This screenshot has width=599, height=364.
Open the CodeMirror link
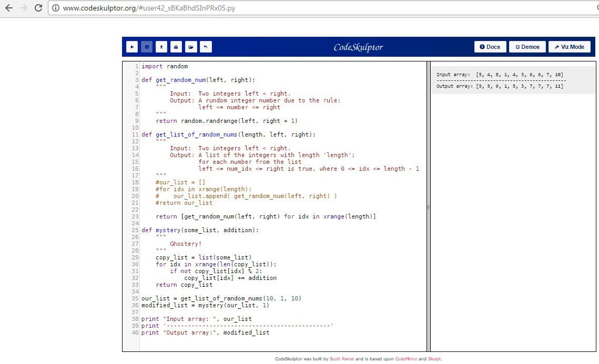point(406,359)
